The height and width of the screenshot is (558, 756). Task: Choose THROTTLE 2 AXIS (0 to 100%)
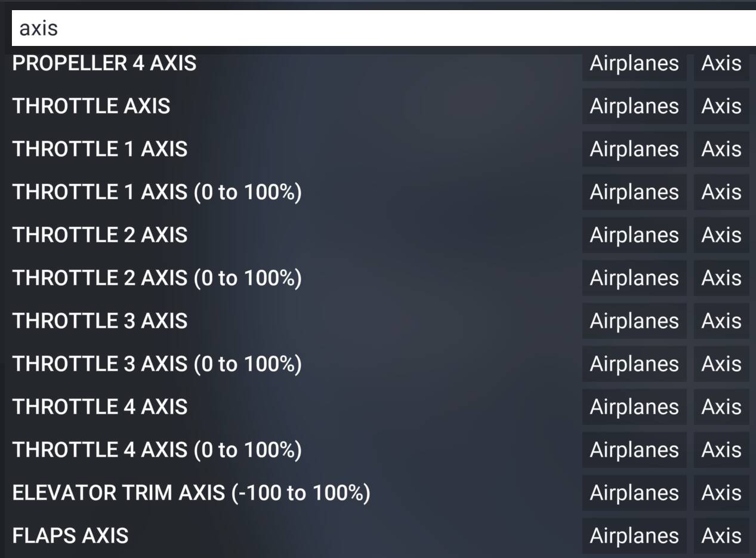point(157,278)
